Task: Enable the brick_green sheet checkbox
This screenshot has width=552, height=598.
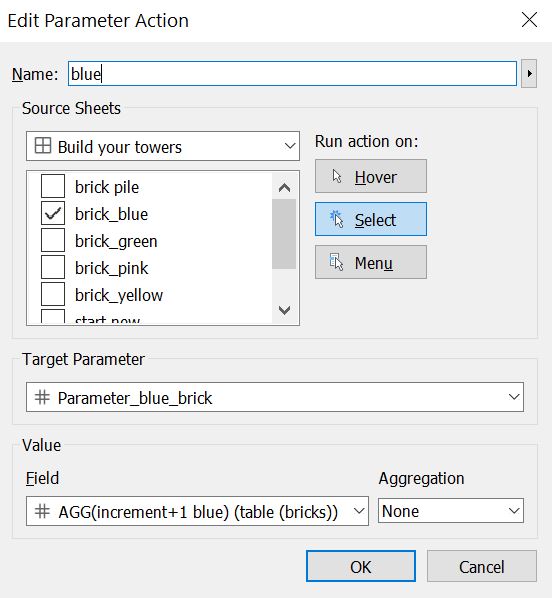Action: pyautogui.click(x=53, y=240)
